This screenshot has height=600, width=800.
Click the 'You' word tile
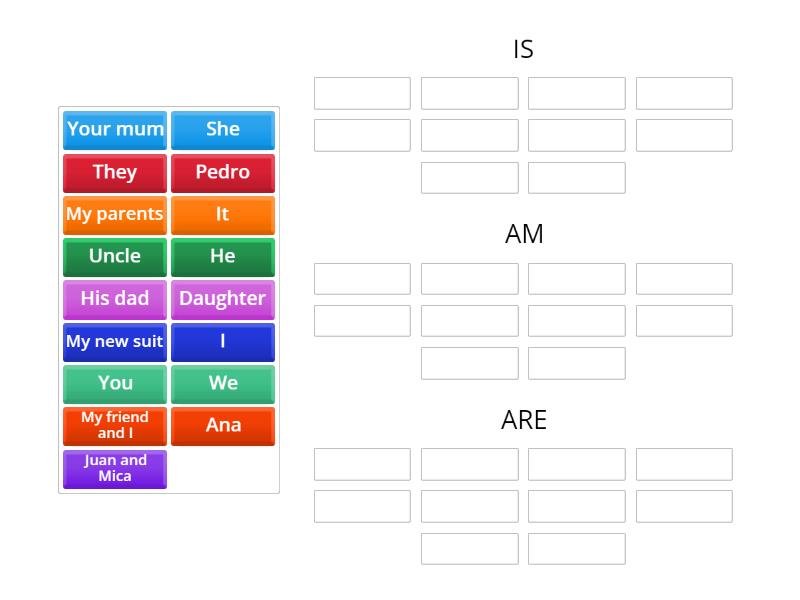click(115, 383)
